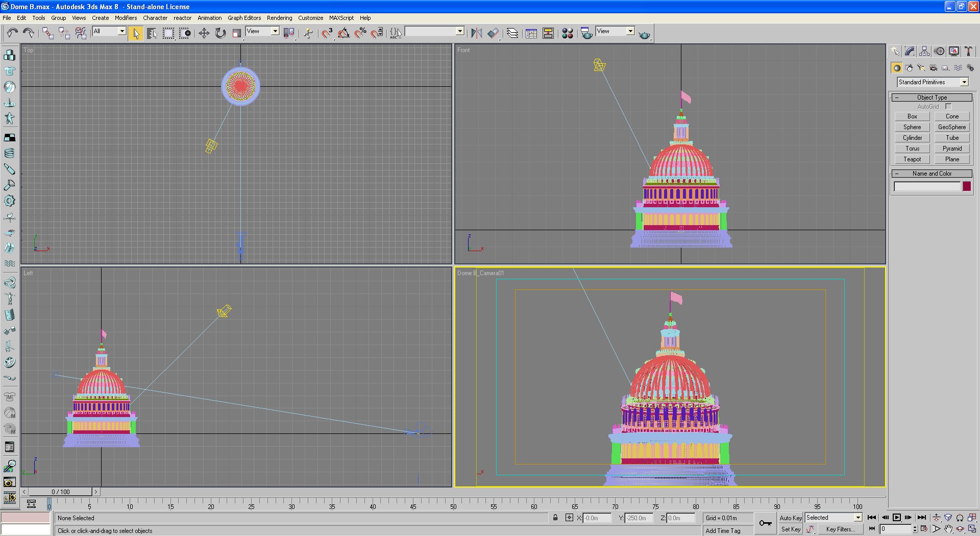Open the Hierarchy panel tab icon
980x536 pixels.
tap(924, 51)
